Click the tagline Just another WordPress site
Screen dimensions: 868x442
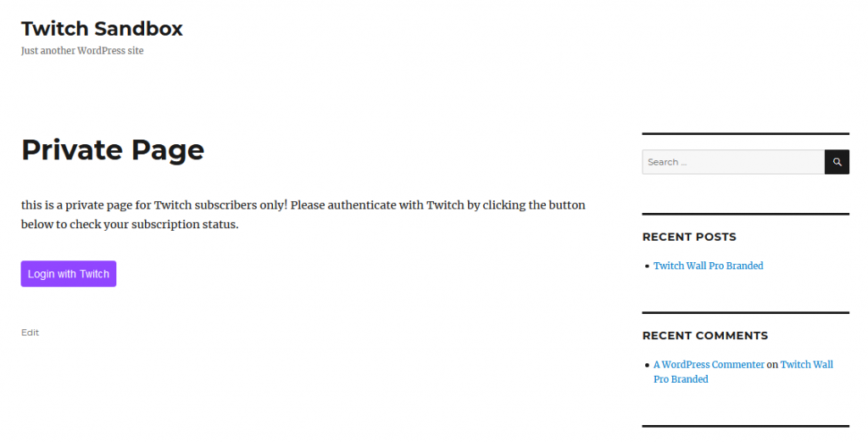tap(82, 50)
